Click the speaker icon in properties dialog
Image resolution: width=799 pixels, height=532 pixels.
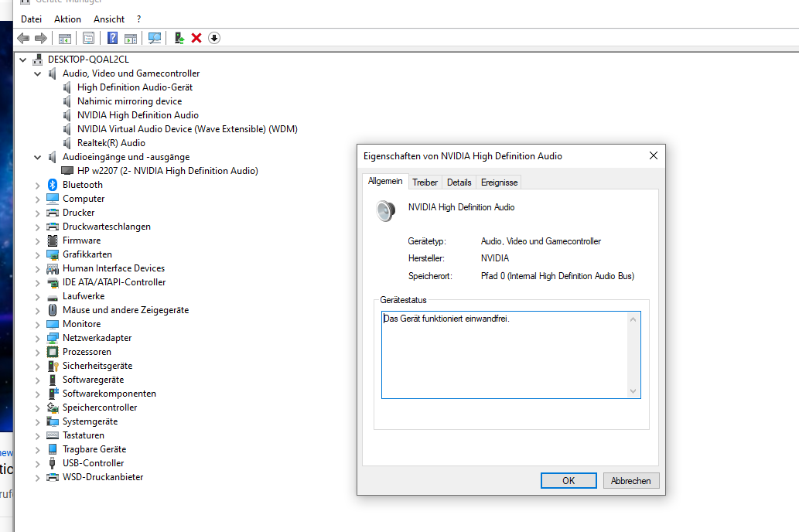[x=385, y=210]
